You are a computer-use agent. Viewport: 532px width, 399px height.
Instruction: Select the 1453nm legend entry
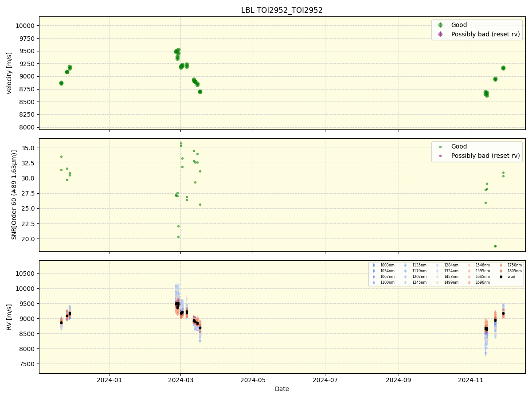point(446,277)
